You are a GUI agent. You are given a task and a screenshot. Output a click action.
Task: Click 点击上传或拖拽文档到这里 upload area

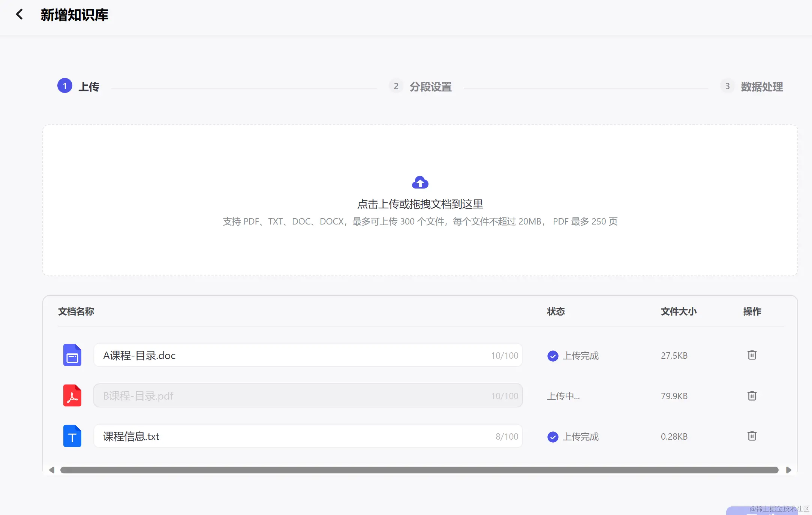420,204
